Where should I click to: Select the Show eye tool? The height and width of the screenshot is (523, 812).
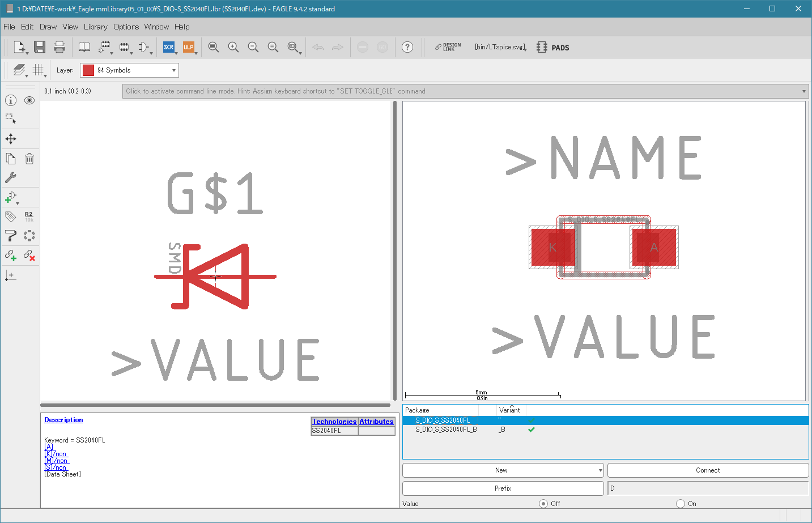[29, 100]
